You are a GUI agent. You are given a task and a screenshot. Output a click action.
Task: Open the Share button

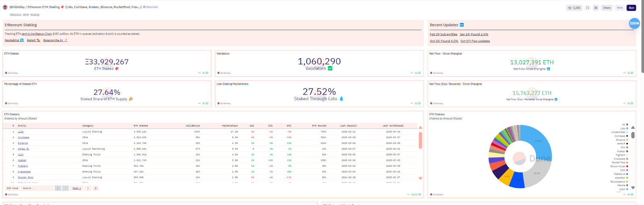[x=607, y=8]
